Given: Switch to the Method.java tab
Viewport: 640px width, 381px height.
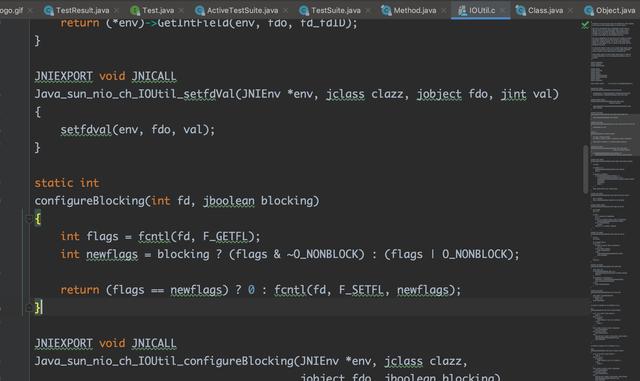Looking at the screenshot, I should click(415, 10).
